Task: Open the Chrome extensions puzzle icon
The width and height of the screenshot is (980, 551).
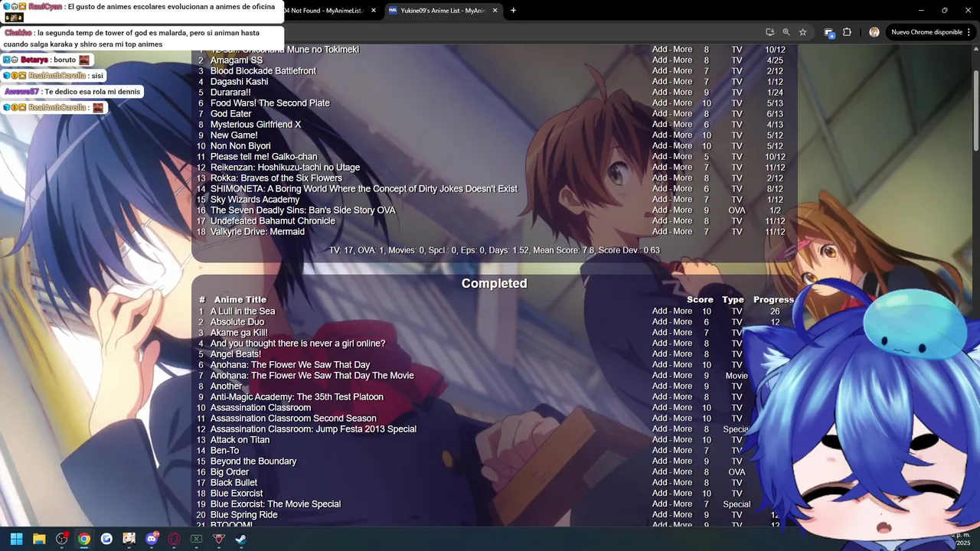Action: coord(847,32)
